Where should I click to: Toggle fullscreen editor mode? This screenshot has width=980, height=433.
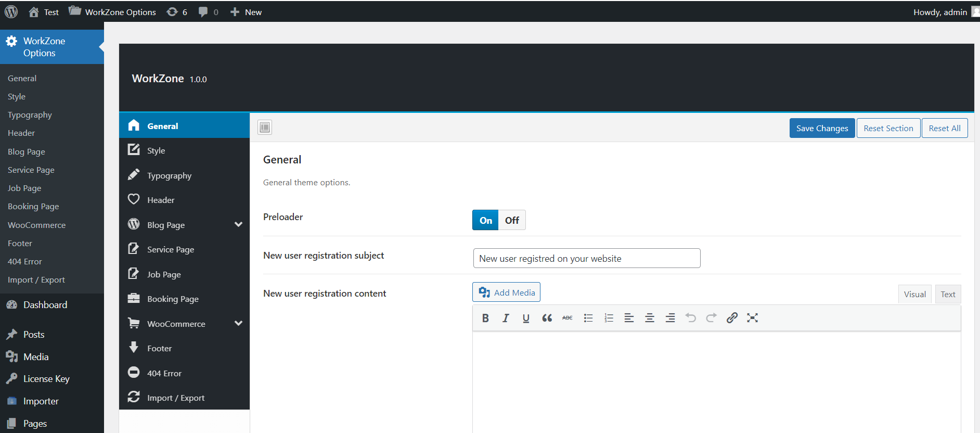click(x=752, y=318)
